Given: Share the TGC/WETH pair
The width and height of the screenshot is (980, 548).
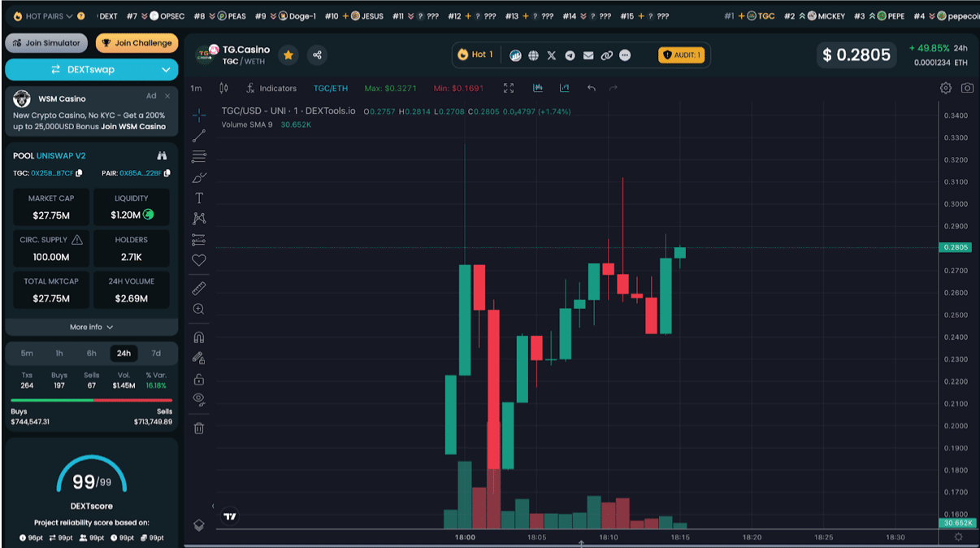Looking at the screenshot, I should 318,55.
